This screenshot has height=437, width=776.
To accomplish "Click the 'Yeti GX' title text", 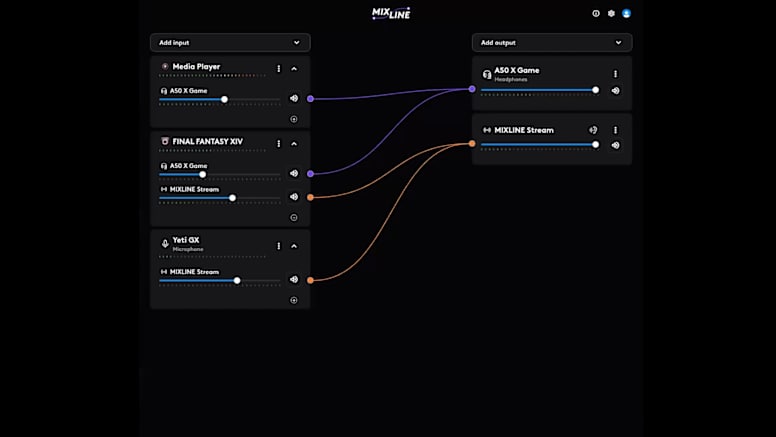I will pyautogui.click(x=186, y=240).
